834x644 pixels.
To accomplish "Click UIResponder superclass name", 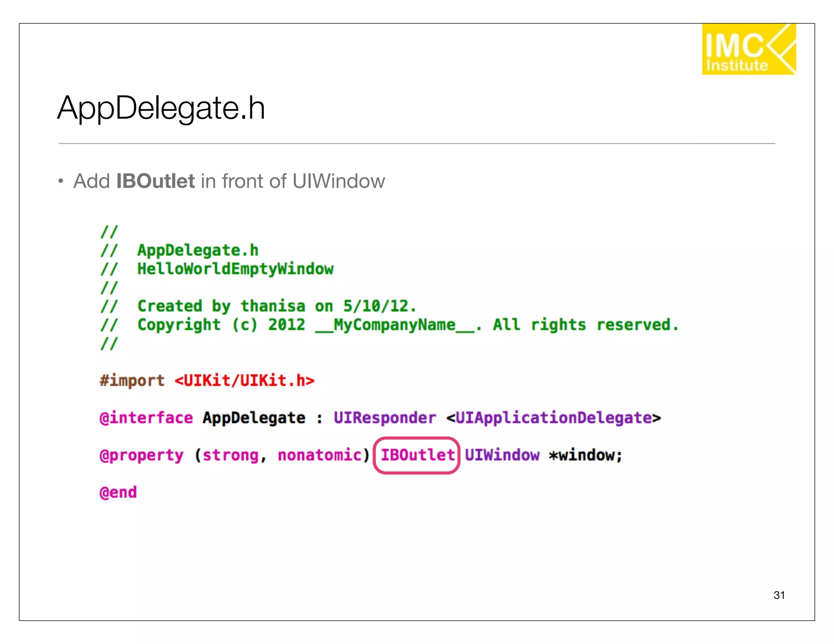I will (x=384, y=418).
